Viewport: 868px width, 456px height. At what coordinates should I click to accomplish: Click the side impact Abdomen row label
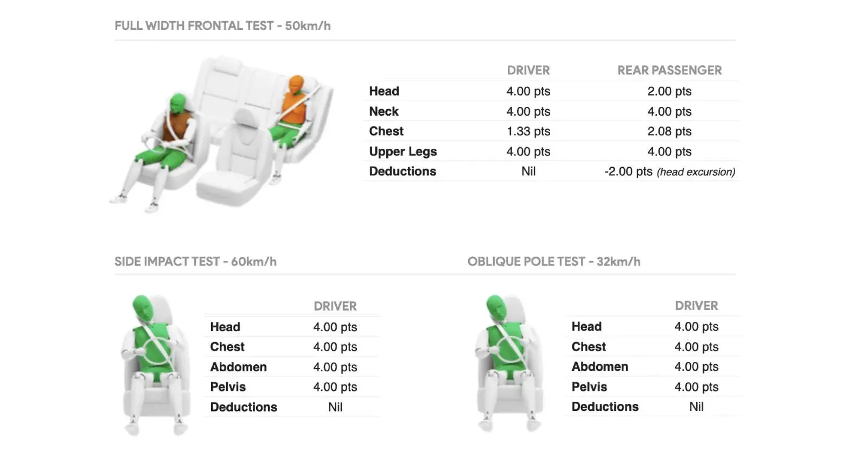point(239,367)
